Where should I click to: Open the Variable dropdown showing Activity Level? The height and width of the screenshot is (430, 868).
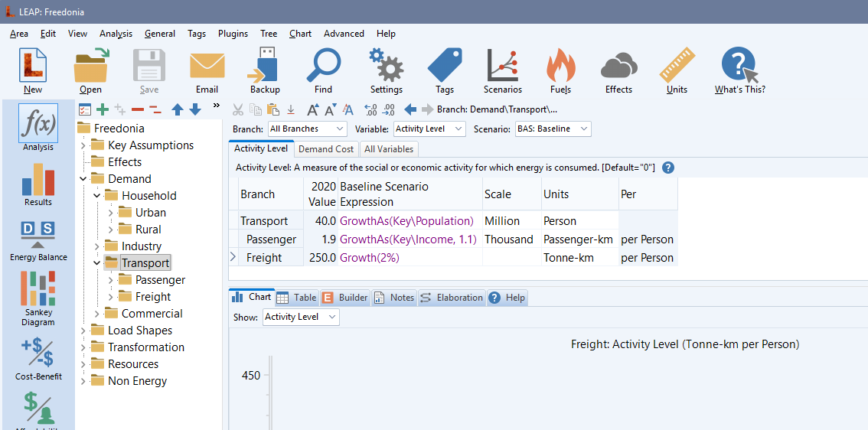429,129
